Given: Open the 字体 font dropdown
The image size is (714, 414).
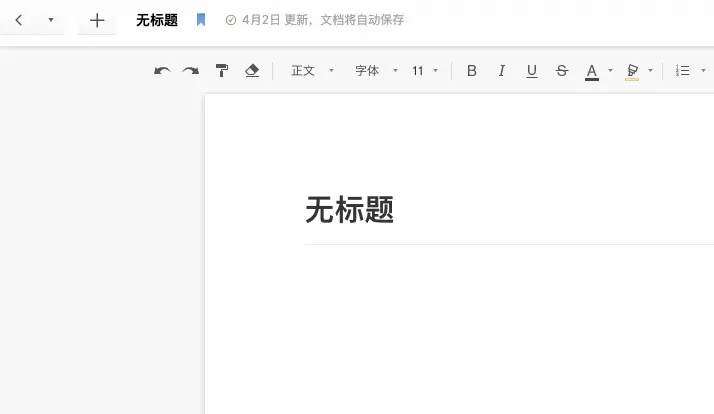Looking at the screenshot, I should coord(377,71).
